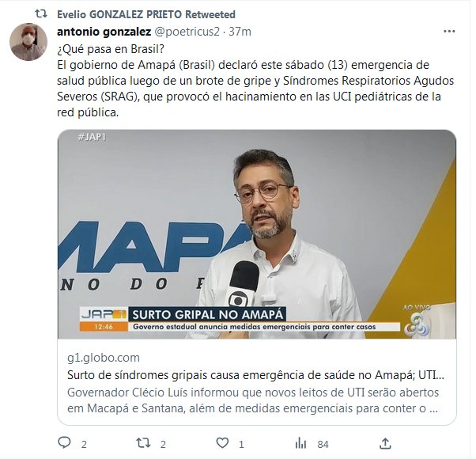Like the tweet with the heart icon

coord(222,443)
